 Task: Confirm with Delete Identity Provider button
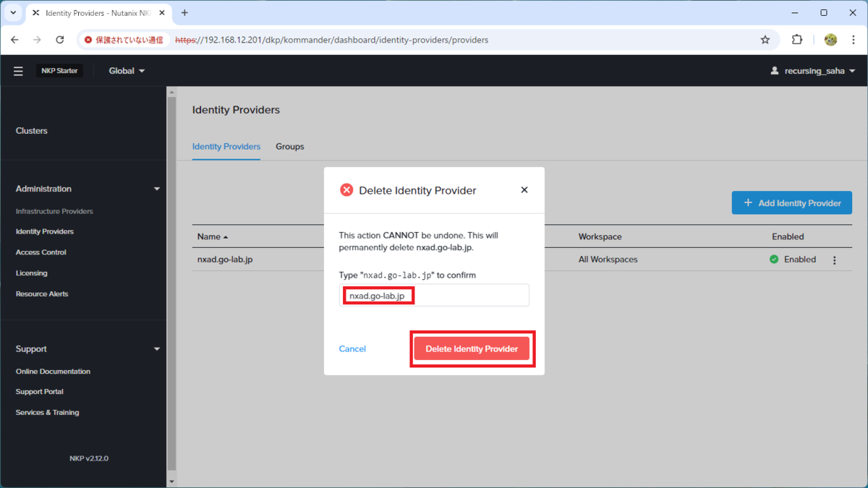coord(472,349)
